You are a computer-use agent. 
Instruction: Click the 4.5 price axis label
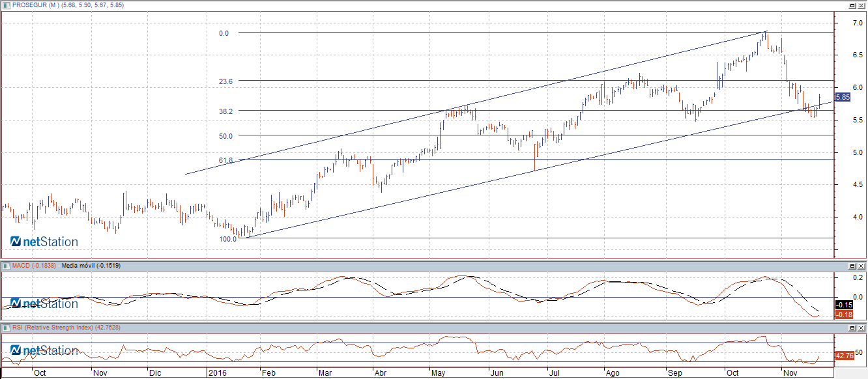click(858, 184)
